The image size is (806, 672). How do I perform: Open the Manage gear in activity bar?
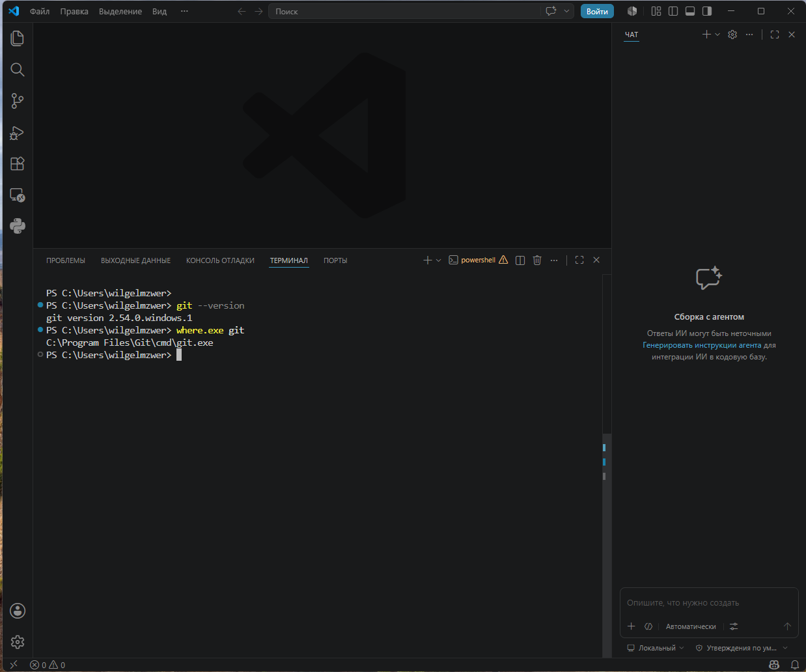point(18,642)
